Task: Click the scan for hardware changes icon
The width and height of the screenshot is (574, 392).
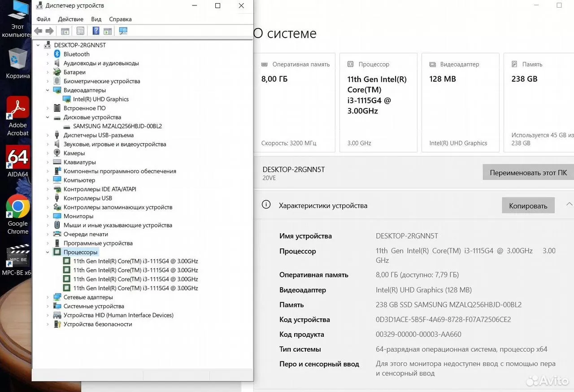Action: coord(123,31)
